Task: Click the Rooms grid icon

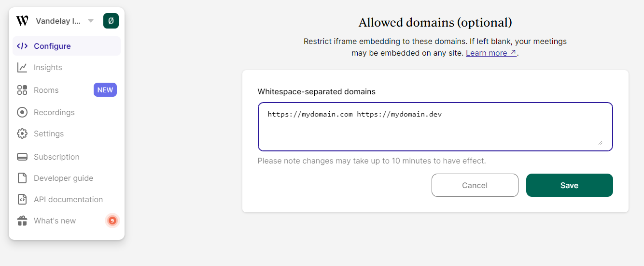Action: [22, 90]
